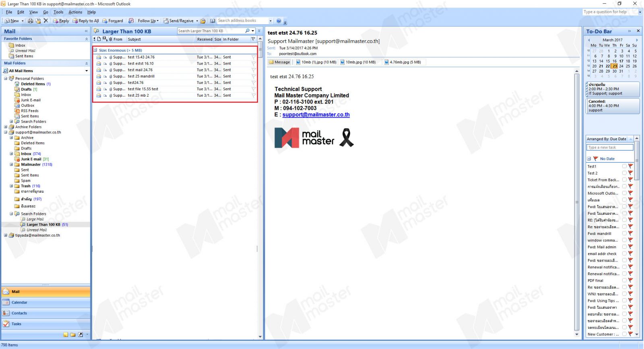Image resolution: width=644 pixels, height=349 pixels.
Task: Switch to Contacts navigation pane
Action: pos(45,313)
